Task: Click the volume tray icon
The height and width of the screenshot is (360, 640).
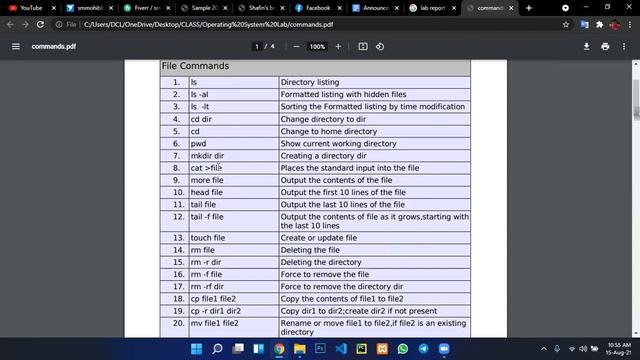Action: (583, 349)
